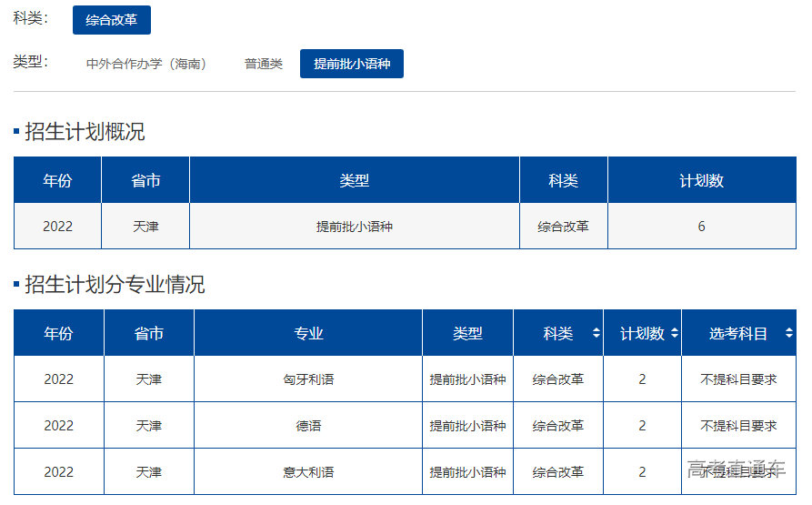Click the 年份 header in overview table
Image resolution: width=812 pixels, height=505 pixels.
point(57,181)
